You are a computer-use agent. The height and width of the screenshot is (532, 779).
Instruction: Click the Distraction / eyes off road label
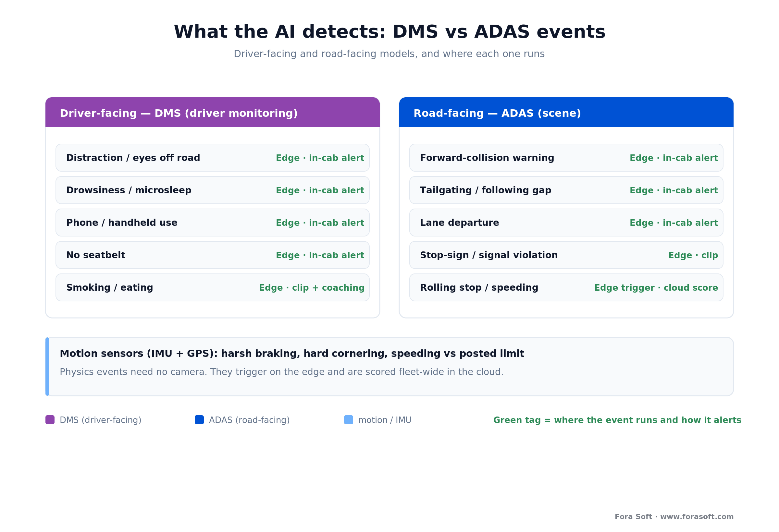[x=133, y=158]
